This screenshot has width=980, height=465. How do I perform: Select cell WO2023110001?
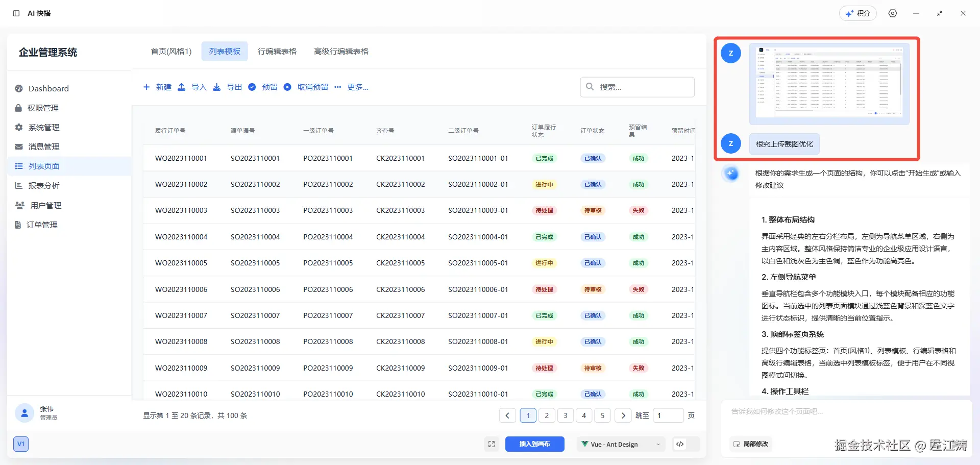[x=181, y=158]
